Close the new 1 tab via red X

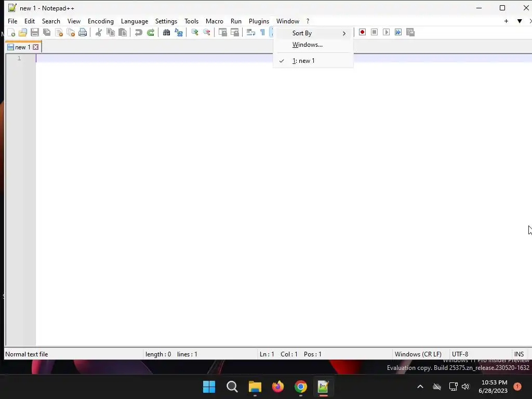(36, 47)
